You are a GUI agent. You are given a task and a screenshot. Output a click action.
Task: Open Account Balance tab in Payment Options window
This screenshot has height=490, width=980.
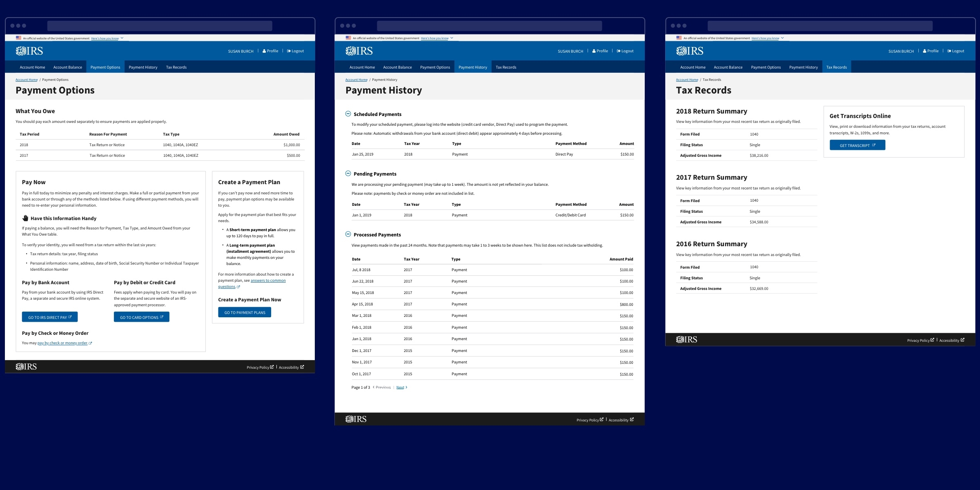[x=68, y=67]
